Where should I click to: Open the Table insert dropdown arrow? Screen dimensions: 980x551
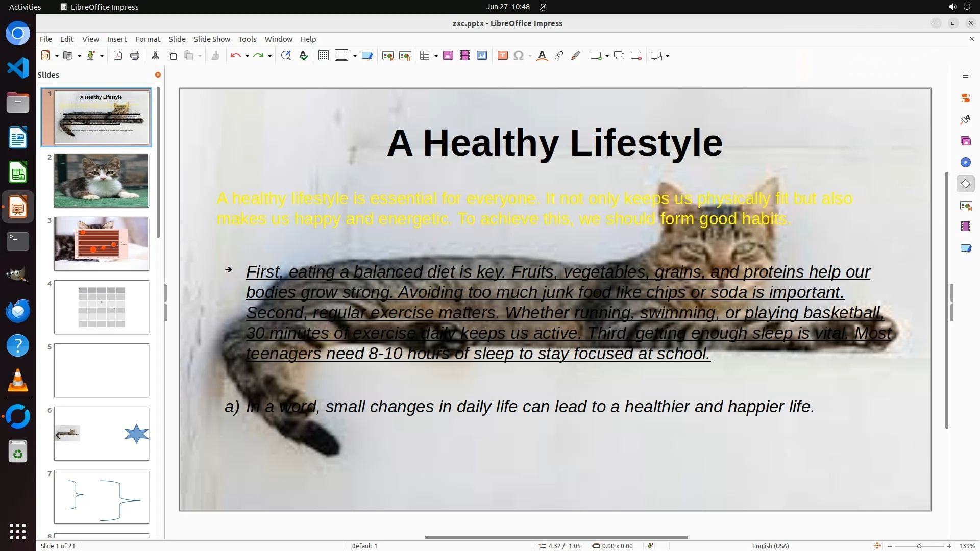tap(436, 56)
